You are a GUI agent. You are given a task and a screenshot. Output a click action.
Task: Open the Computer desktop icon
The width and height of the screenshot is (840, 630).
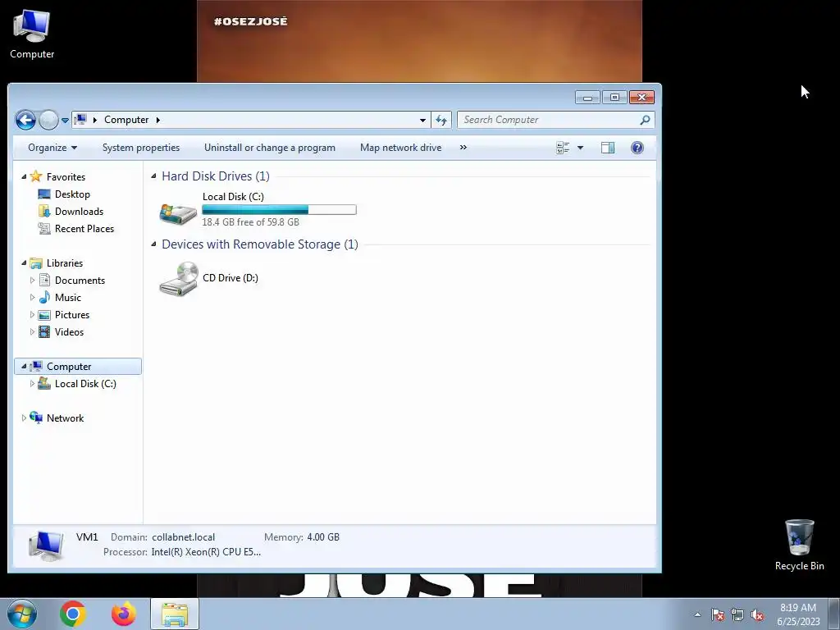(x=32, y=34)
